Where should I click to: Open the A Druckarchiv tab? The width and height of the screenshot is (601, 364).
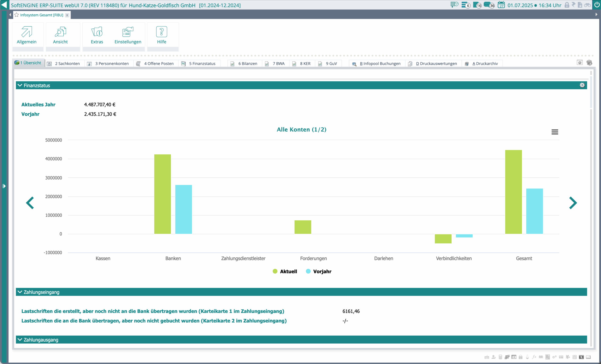(482, 64)
